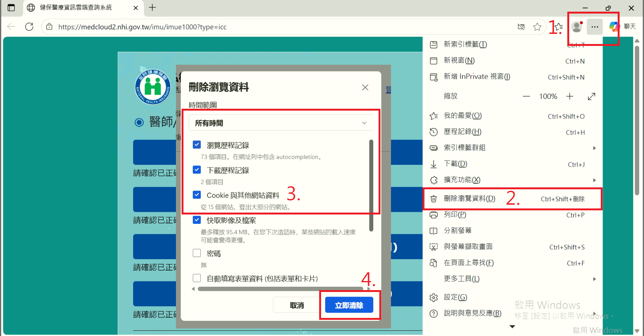
Task: Open Copilot chat icon
Action: [614, 26]
